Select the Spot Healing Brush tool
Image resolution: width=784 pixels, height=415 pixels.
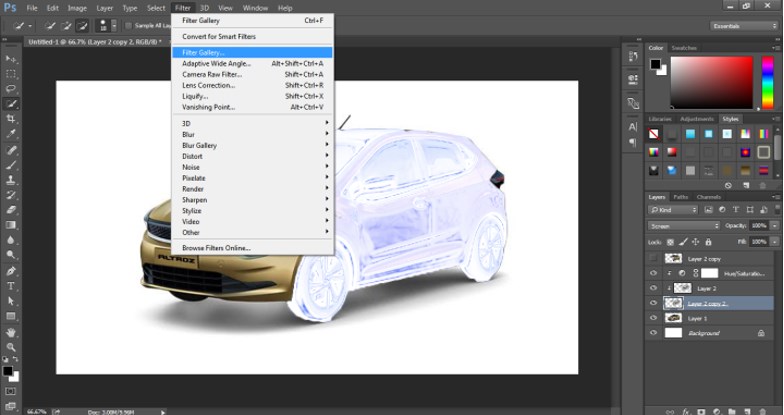click(x=11, y=150)
